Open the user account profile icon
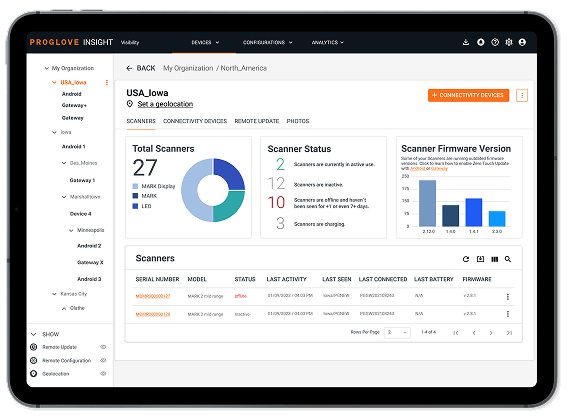567x418 pixels. (522, 42)
